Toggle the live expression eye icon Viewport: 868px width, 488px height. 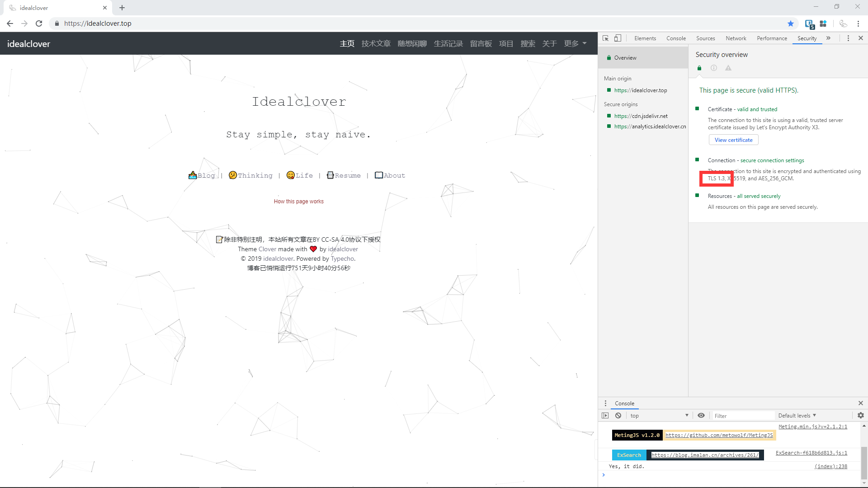click(x=701, y=416)
